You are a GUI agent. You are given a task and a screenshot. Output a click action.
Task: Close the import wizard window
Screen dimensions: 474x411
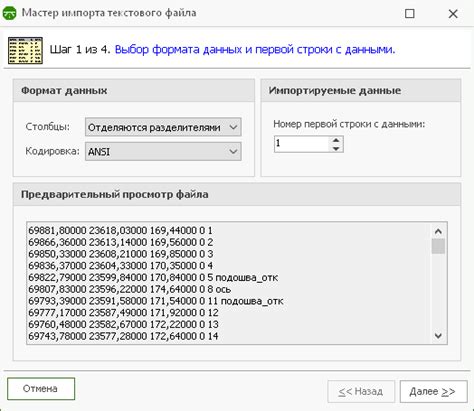pos(453,14)
